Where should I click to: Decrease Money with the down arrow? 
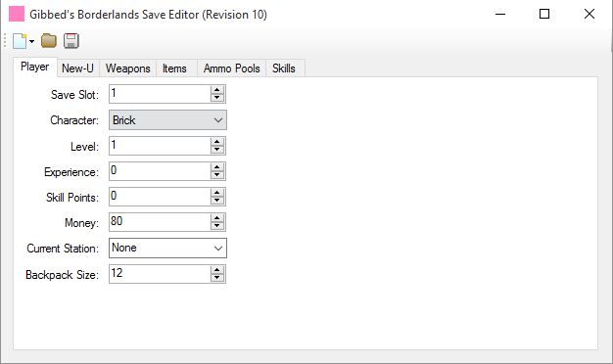(217, 226)
